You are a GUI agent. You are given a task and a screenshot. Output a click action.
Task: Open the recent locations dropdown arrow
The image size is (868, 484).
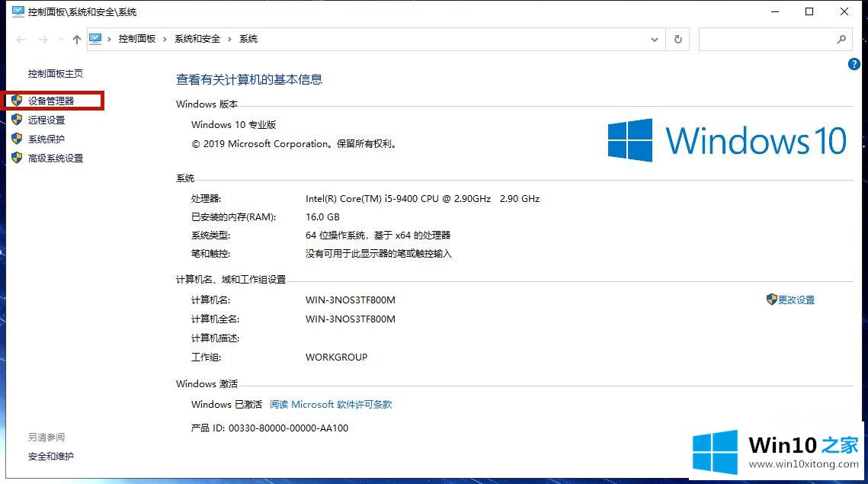(x=61, y=40)
